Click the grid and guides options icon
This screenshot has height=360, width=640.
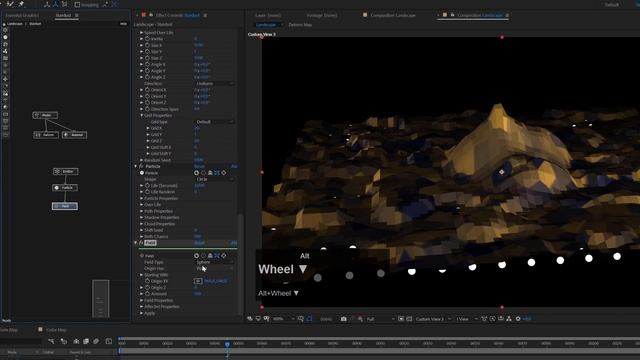click(x=301, y=319)
